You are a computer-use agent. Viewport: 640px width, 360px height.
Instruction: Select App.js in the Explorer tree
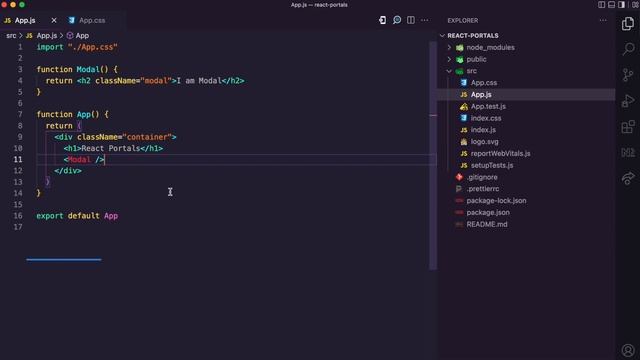[x=481, y=95]
